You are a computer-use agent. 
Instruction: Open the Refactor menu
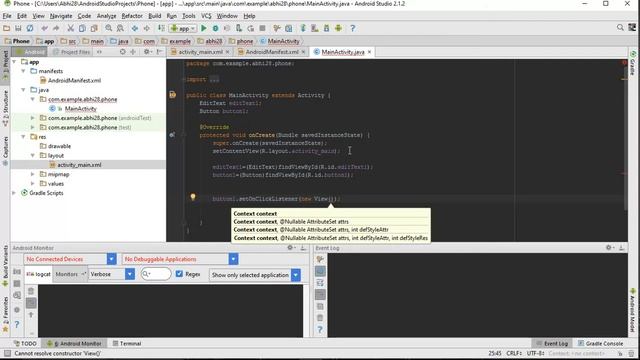point(132,16)
